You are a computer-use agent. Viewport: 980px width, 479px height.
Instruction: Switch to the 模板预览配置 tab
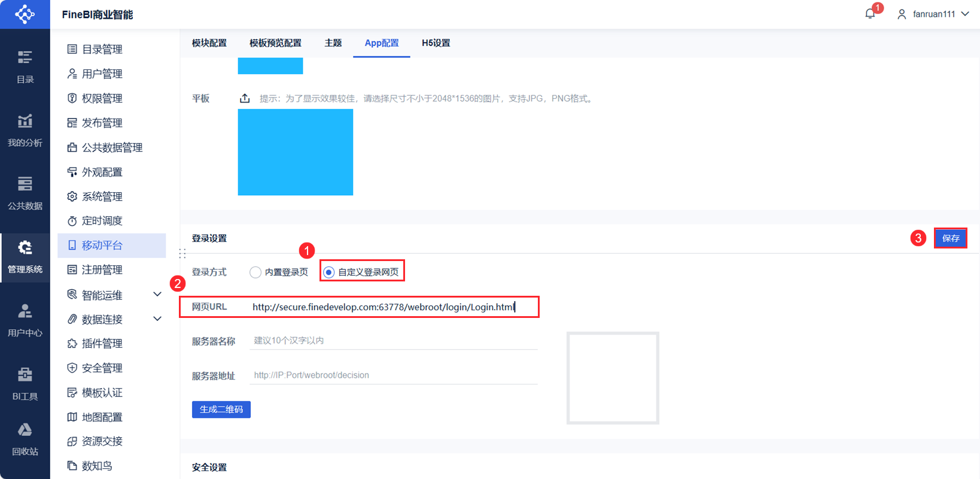275,43
